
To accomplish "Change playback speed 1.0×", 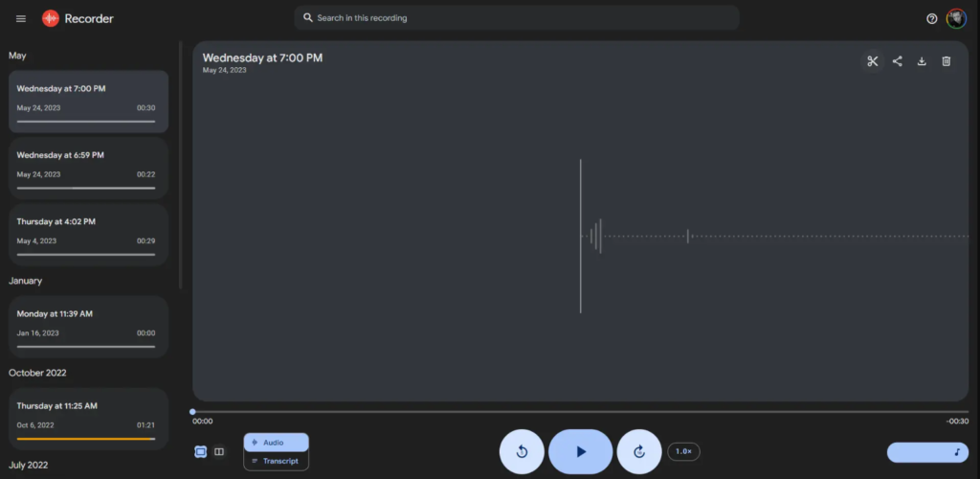I will coord(683,451).
